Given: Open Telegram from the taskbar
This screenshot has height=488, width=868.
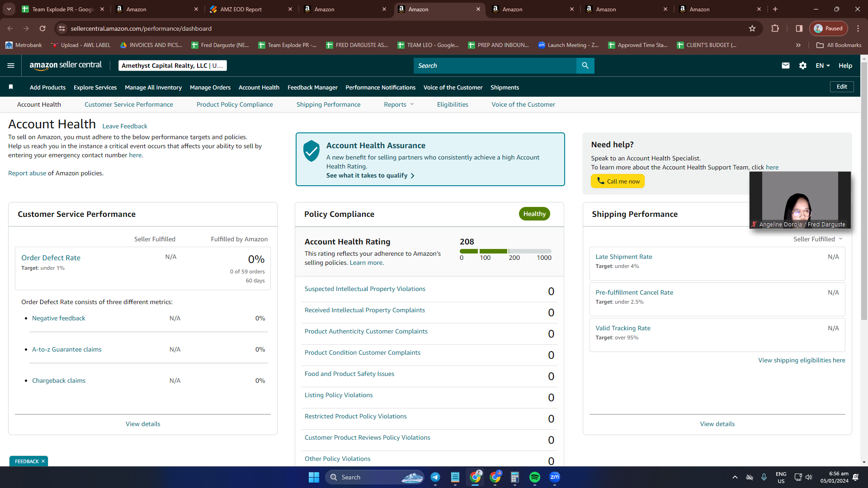Looking at the screenshot, I should pyautogui.click(x=435, y=477).
